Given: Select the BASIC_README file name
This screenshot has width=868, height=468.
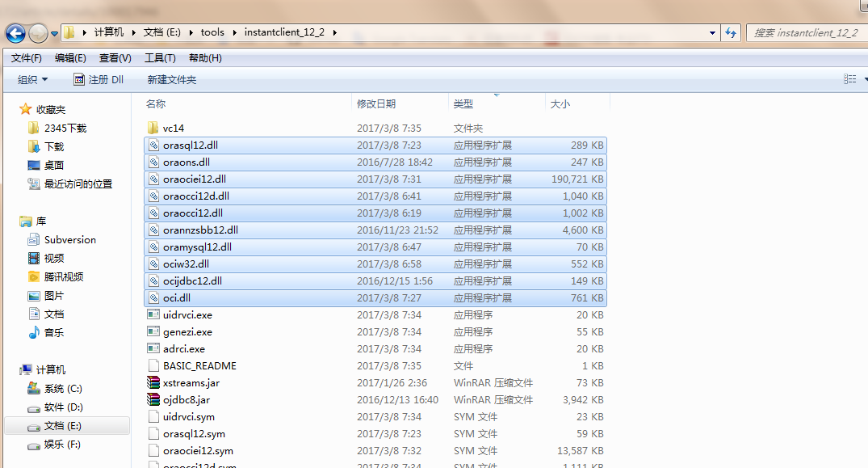Looking at the screenshot, I should click(x=199, y=366).
